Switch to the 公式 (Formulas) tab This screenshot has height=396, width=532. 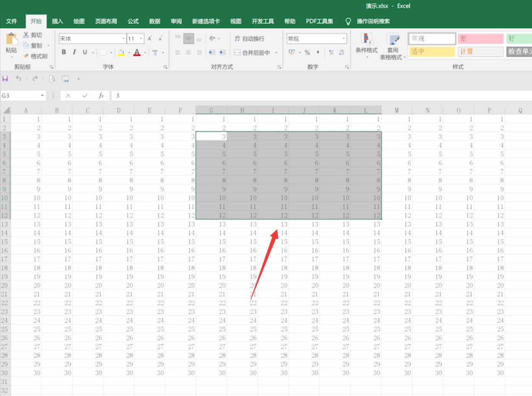[x=133, y=21]
